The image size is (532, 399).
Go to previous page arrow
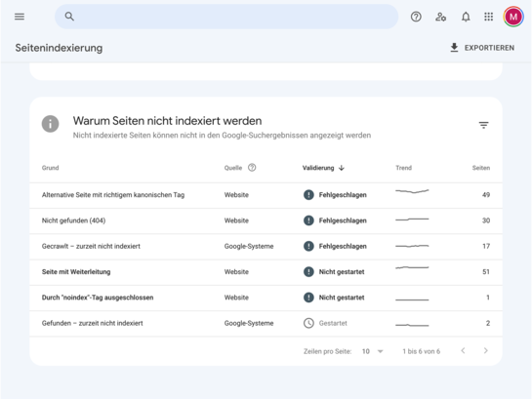point(463,351)
